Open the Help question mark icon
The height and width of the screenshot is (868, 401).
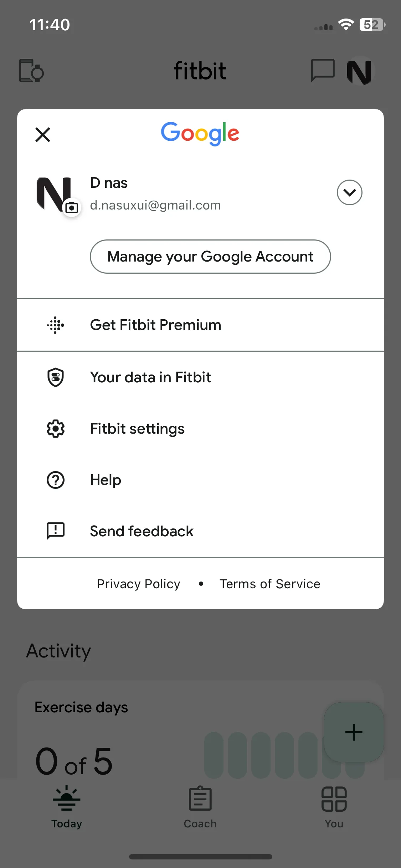point(56,480)
